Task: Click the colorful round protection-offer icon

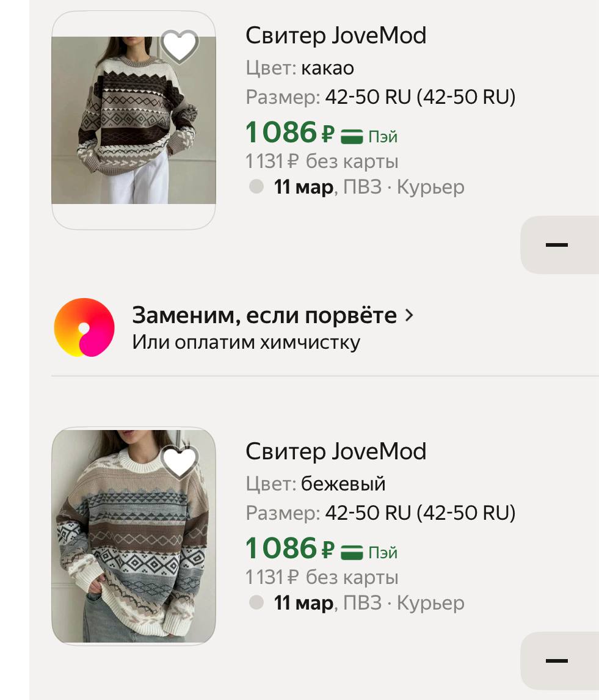Action: (84, 327)
